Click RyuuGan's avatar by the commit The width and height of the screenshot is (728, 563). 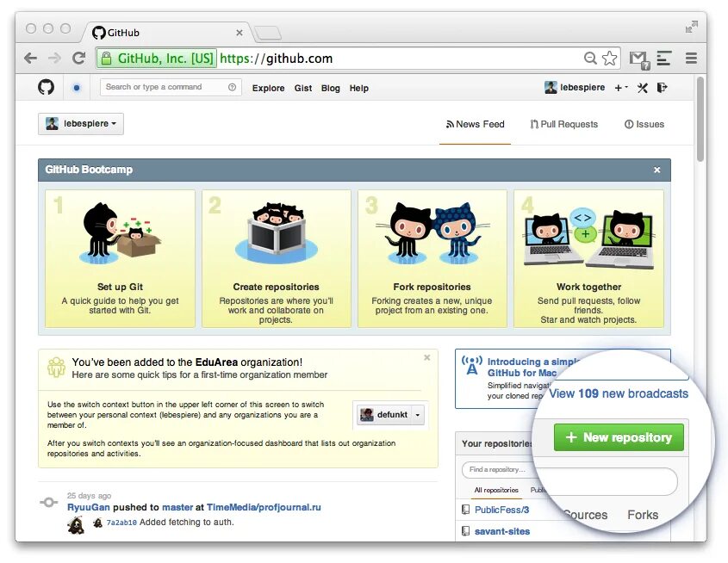[x=76, y=524]
